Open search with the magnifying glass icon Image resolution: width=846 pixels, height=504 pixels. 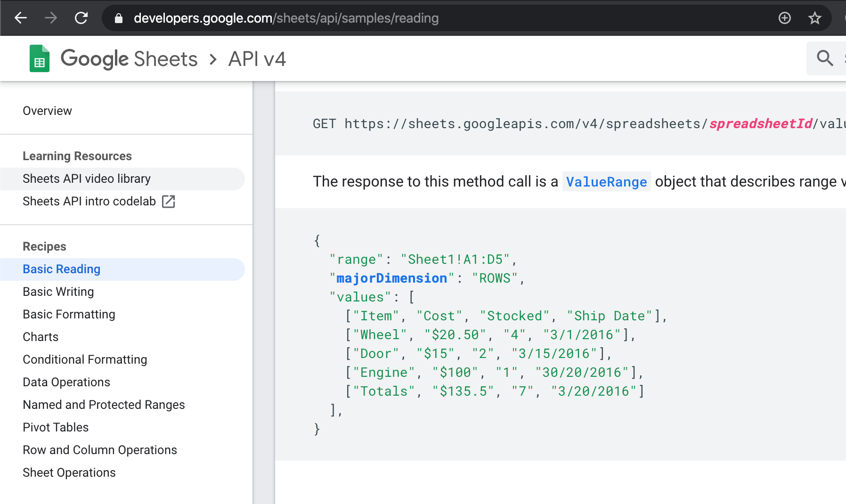[825, 58]
